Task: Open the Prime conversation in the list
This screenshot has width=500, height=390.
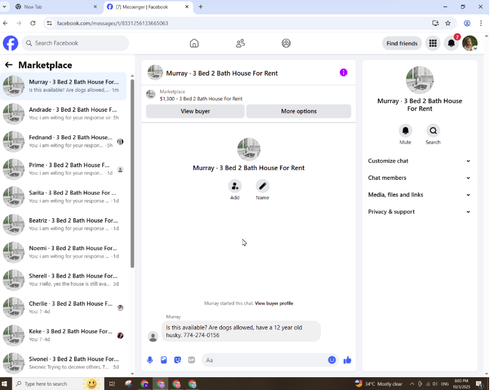Action: pyautogui.click(x=64, y=169)
